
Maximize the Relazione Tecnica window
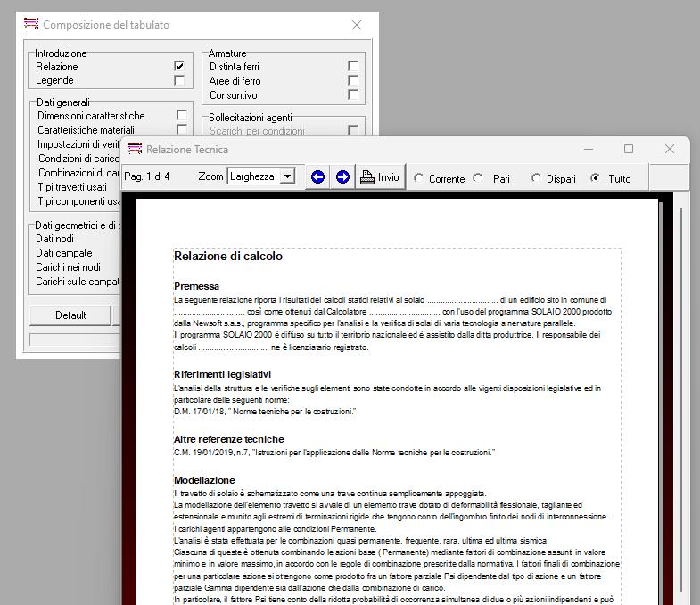(x=629, y=149)
